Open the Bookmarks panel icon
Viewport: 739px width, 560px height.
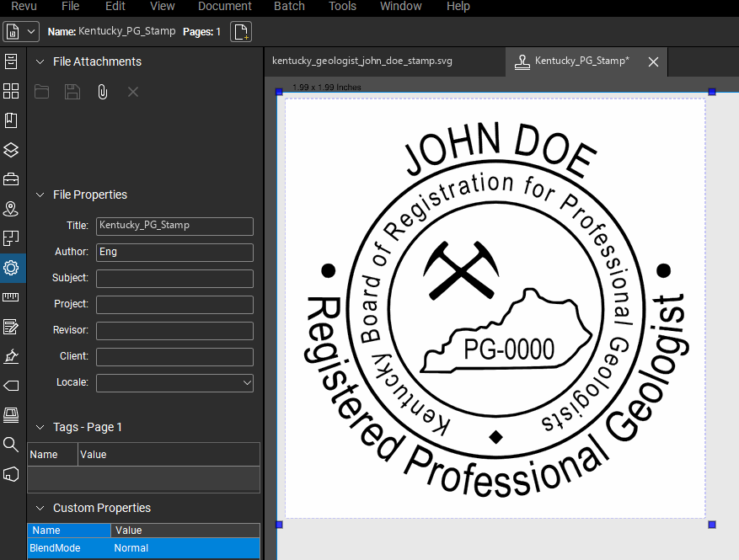pos(11,120)
